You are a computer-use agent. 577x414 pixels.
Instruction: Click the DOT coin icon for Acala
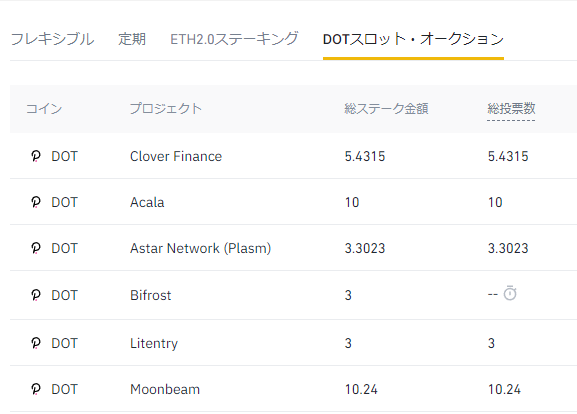pos(36,202)
